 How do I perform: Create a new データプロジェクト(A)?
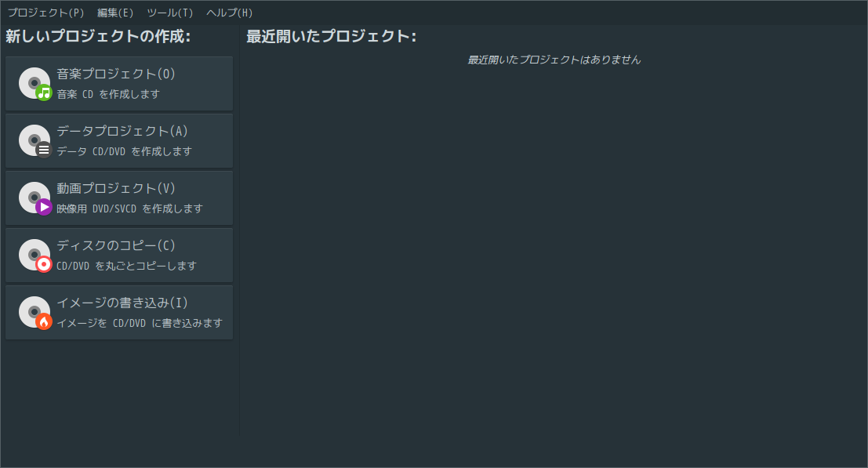(122, 131)
